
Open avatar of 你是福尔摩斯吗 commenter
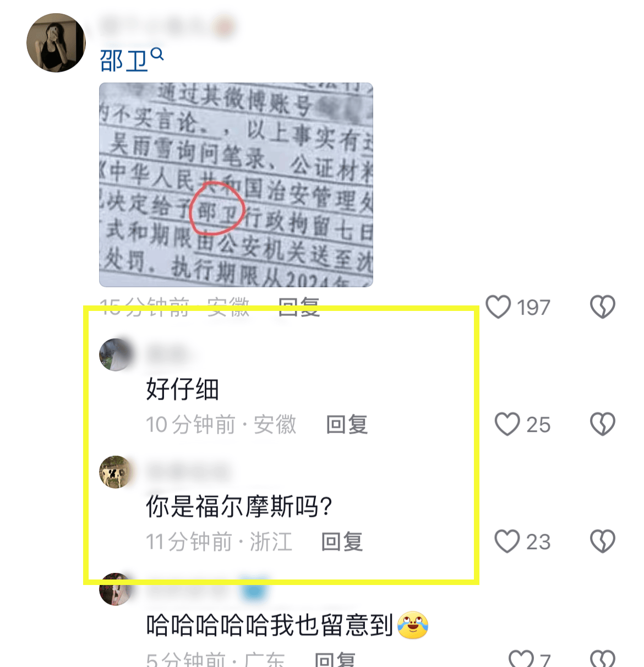115,472
